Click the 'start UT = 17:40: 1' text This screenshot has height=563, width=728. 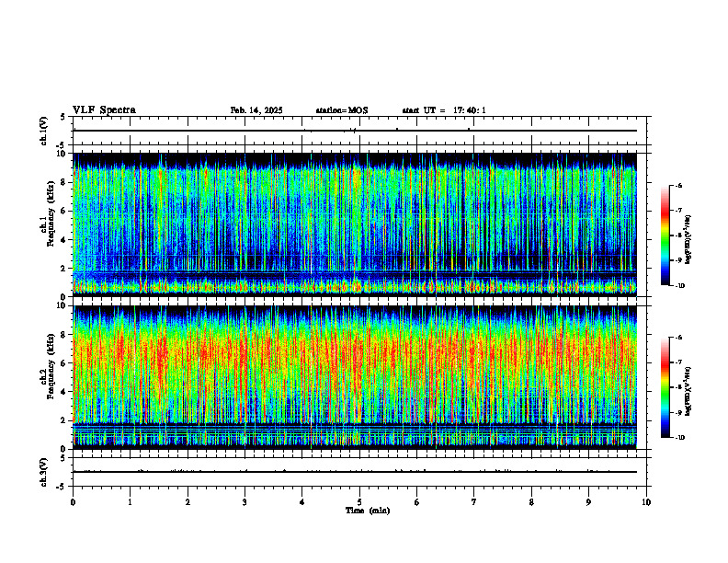click(444, 110)
